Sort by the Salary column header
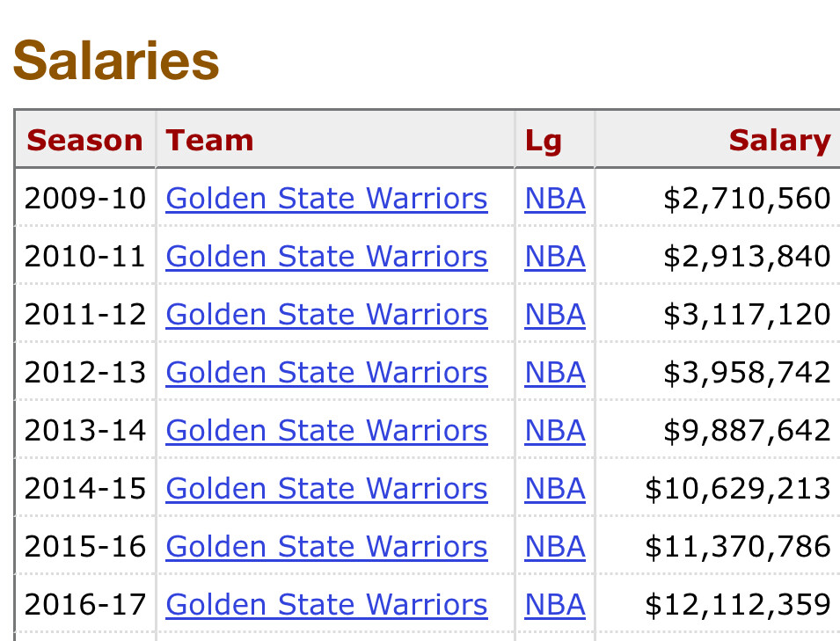The height and width of the screenshot is (641, 840). [779, 141]
